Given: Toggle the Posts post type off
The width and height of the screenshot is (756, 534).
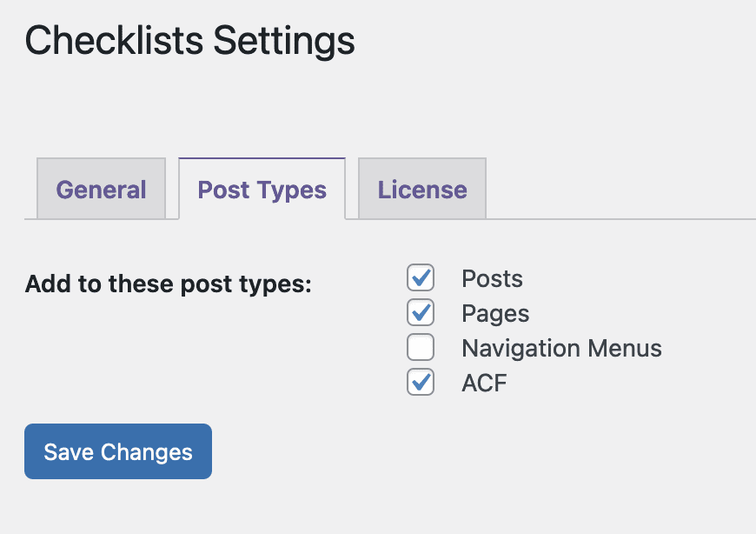Looking at the screenshot, I should [x=420, y=278].
